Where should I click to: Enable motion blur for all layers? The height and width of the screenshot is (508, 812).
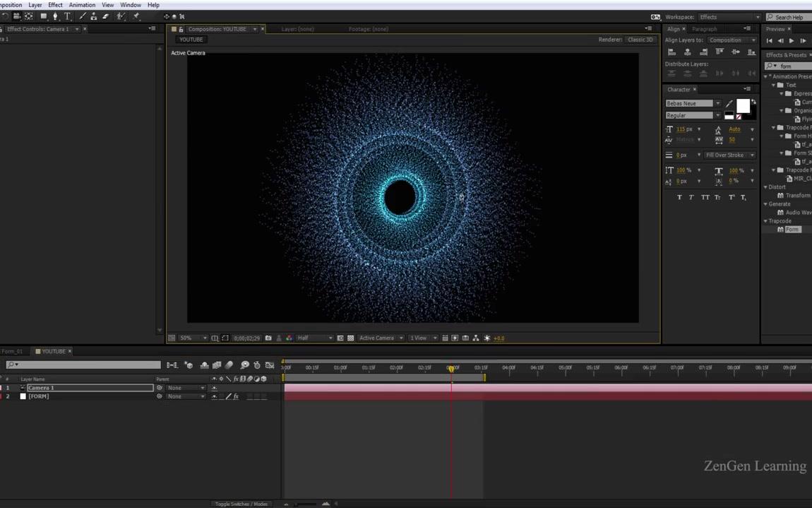[228, 365]
